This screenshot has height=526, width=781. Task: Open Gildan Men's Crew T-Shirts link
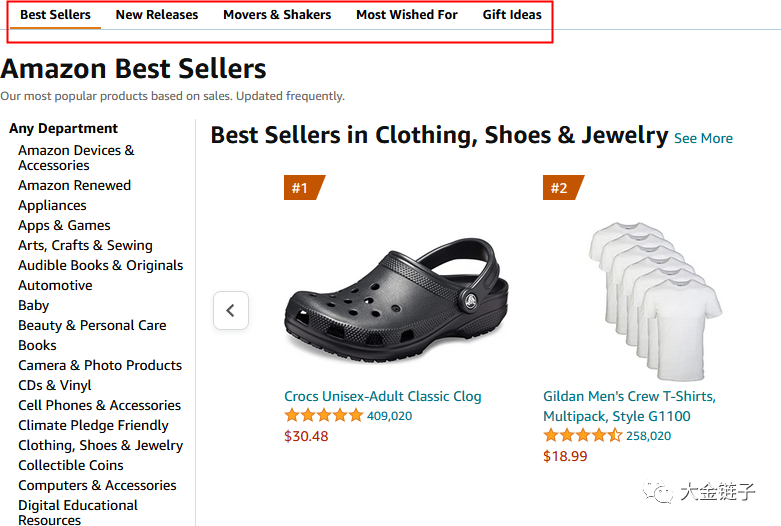pos(629,406)
